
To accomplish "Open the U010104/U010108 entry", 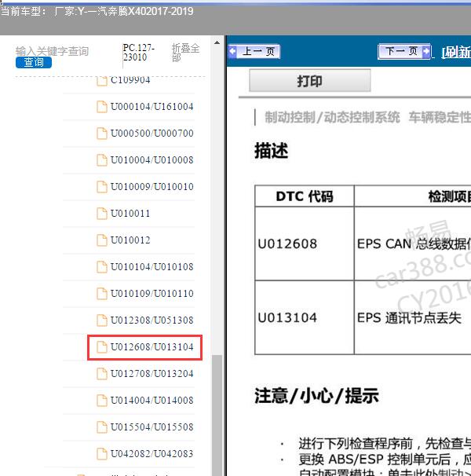I will (x=152, y=267).
